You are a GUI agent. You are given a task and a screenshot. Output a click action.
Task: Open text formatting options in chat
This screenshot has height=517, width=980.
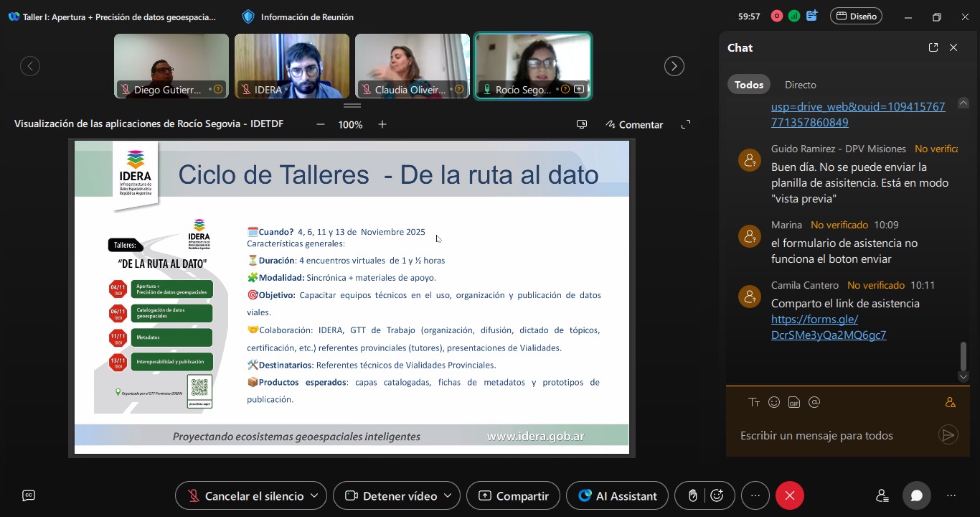click(x=754, y=402)
